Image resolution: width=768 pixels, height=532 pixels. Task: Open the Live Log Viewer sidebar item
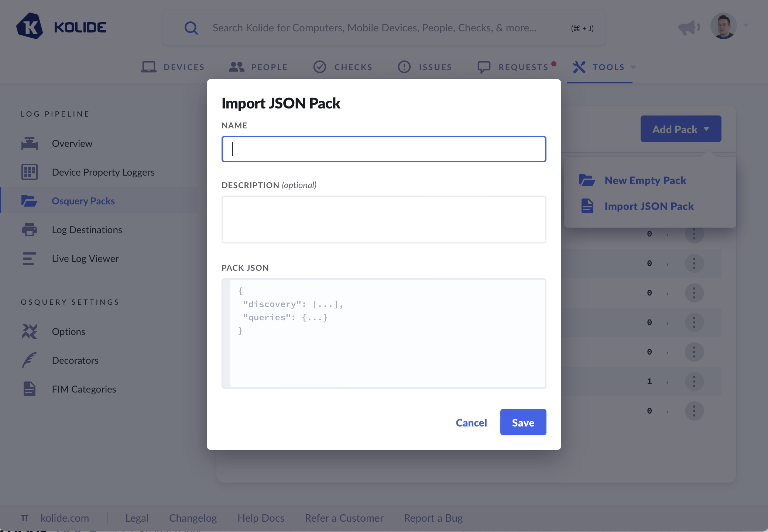pyautogui.click(x=85, y=259)
